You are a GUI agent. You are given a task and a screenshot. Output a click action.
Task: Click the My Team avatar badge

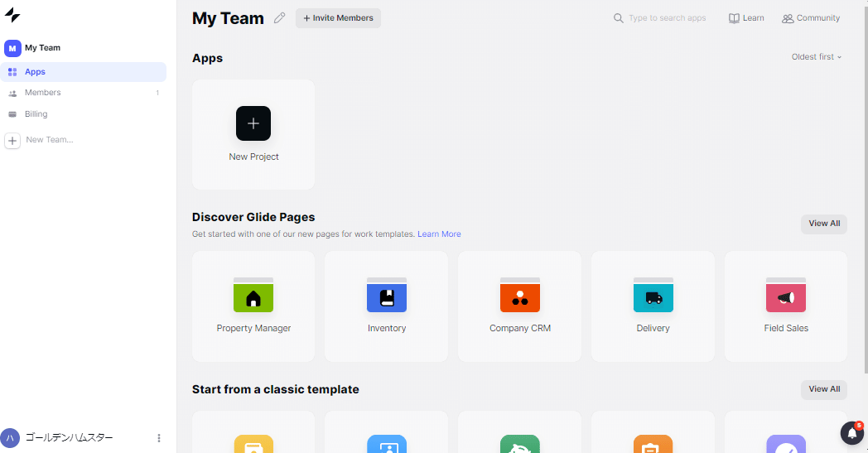pos(12,48)
